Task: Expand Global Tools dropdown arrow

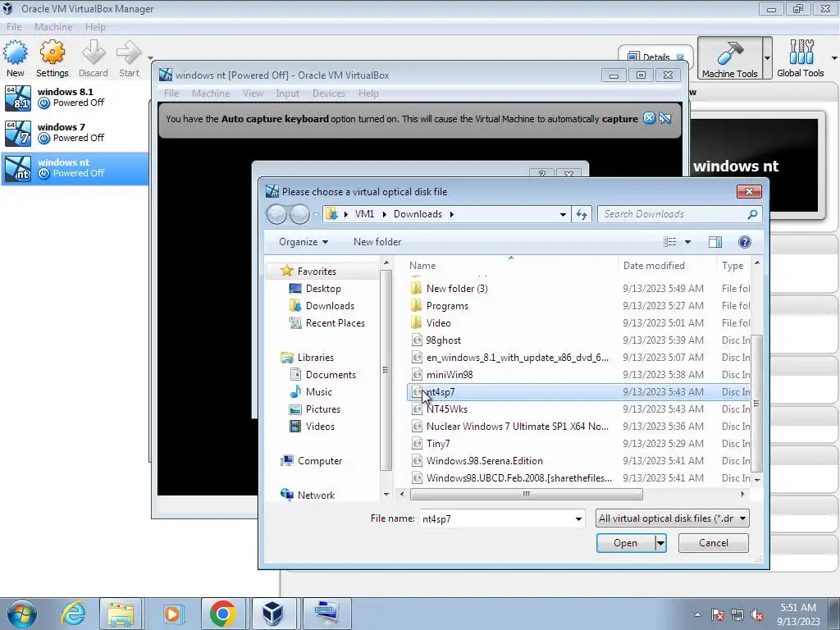Action: (834, 58)
